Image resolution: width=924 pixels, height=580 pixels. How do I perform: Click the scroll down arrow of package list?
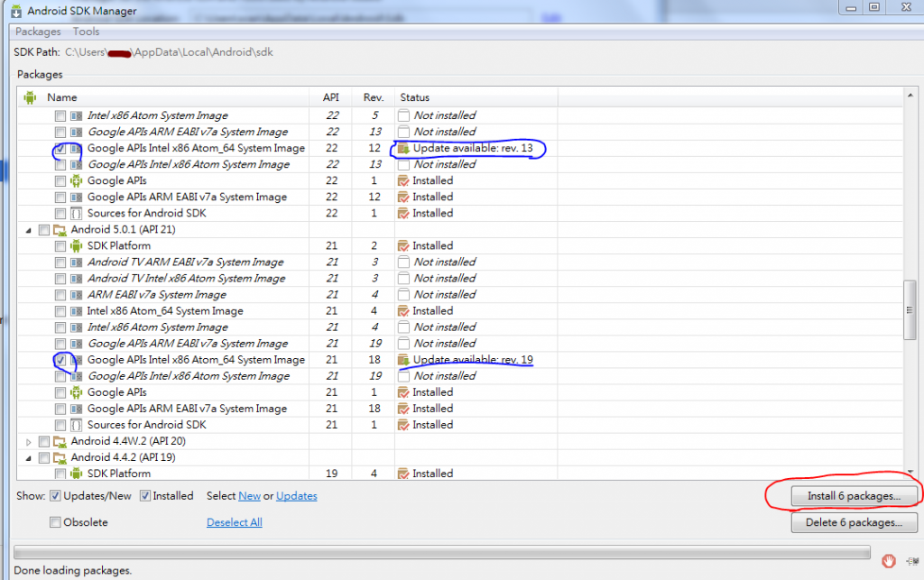click(910, 473)
